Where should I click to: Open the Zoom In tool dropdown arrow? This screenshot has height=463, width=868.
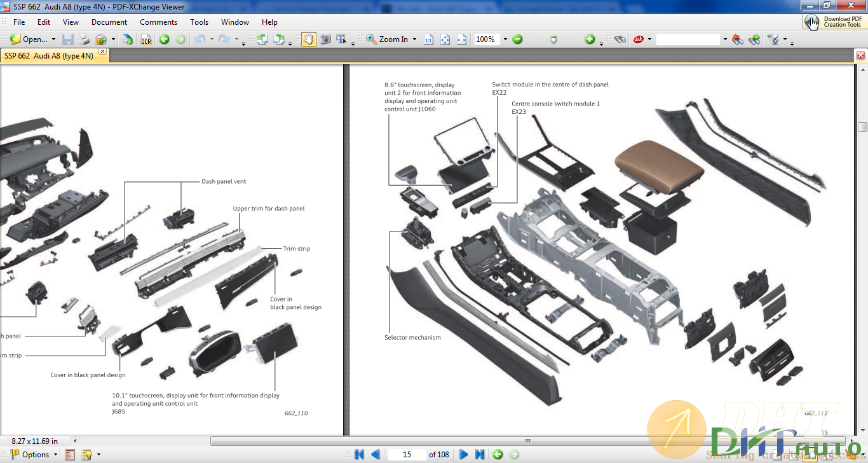tap(414, 39)
